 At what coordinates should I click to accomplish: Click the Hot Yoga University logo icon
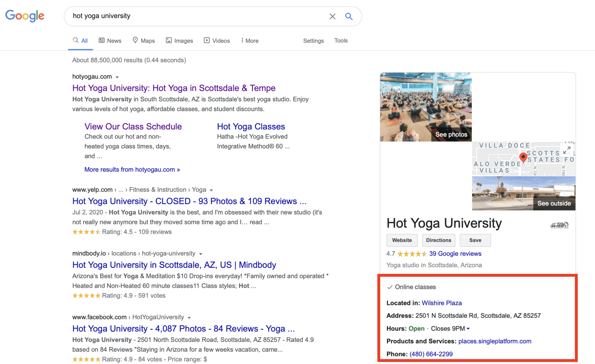click(559, 225)
